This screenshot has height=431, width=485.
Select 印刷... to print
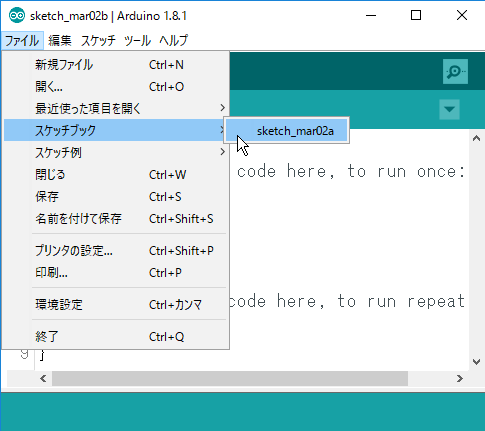115,272
